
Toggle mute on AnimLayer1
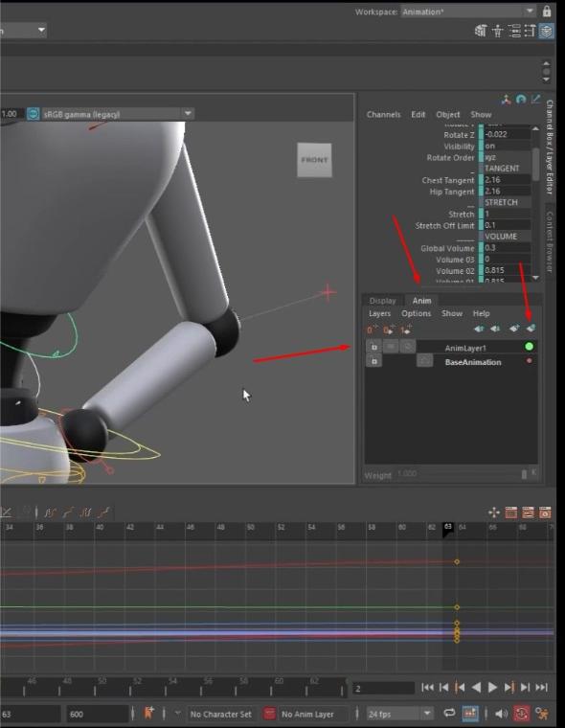point(391,347)
